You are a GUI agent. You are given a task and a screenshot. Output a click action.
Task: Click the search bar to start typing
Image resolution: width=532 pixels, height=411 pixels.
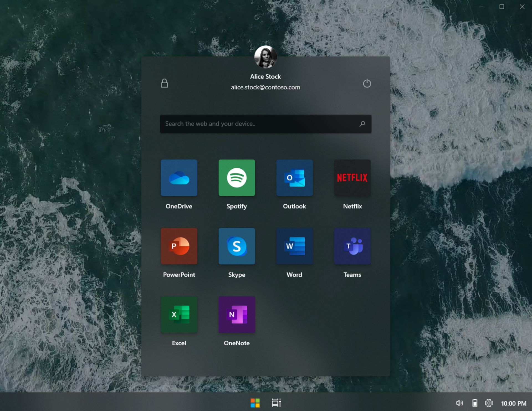click(x=265, y=124)
